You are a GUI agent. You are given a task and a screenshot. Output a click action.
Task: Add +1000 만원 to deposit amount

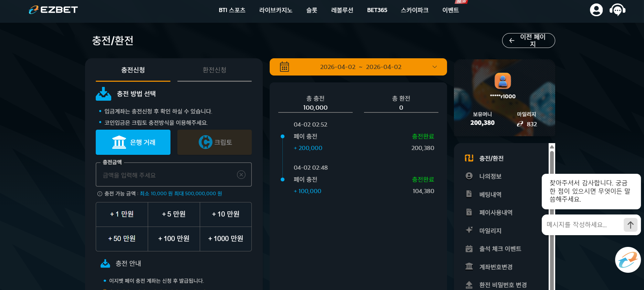pyautogui.click(x=226, y=239)
